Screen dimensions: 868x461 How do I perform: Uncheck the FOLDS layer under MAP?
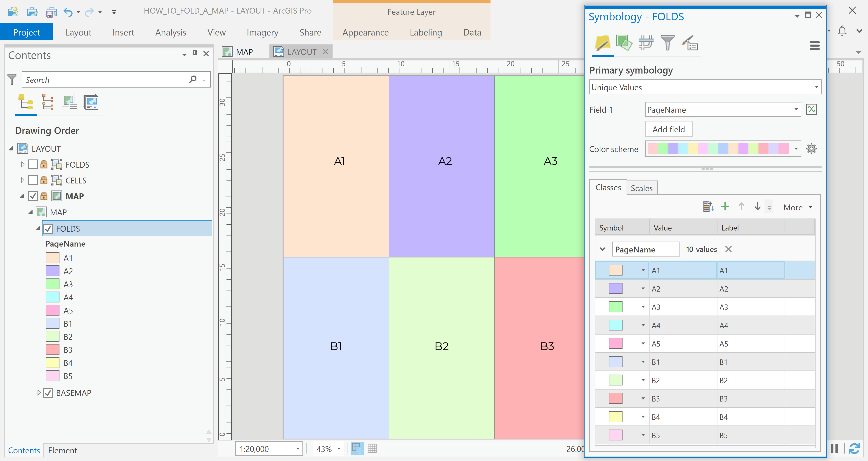(x=48, y=229)
